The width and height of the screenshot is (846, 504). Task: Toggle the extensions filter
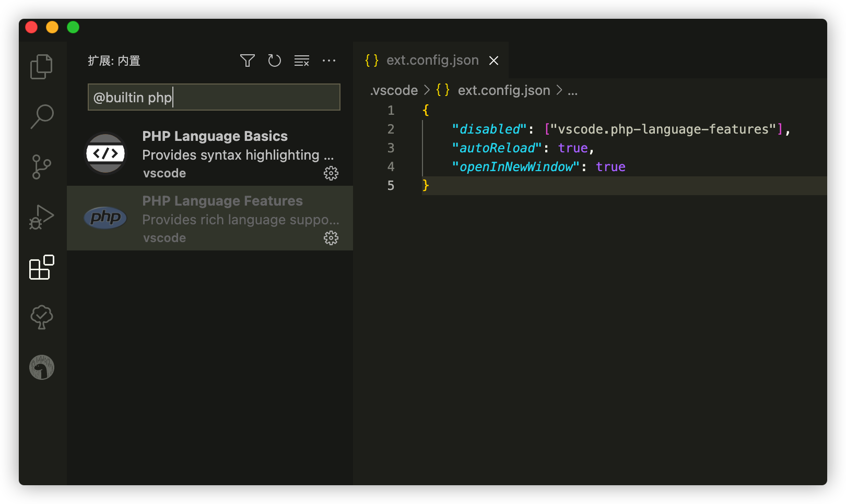[x=247, y=61]
